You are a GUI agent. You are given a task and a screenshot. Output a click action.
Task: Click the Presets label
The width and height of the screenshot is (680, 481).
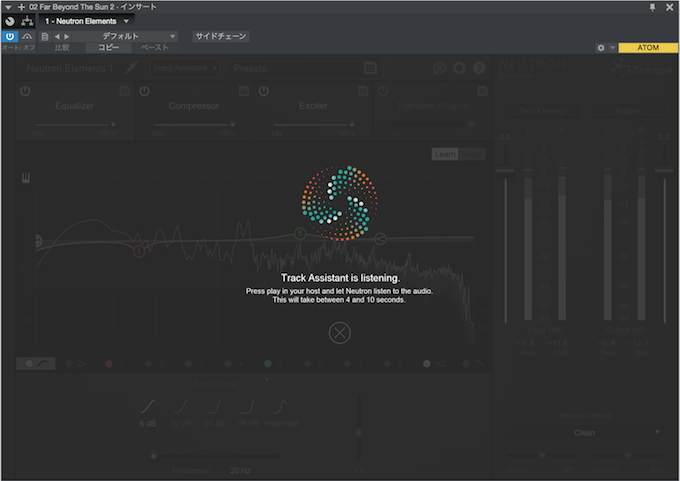[x=250, y=68]
